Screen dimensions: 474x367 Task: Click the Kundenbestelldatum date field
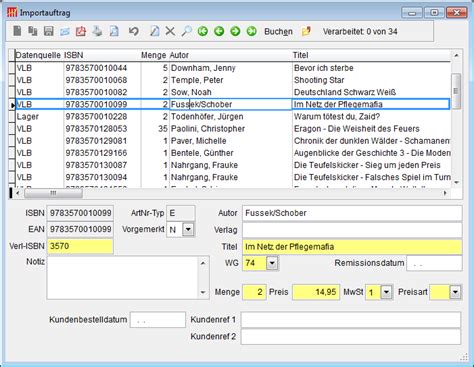tap(158, 320)
